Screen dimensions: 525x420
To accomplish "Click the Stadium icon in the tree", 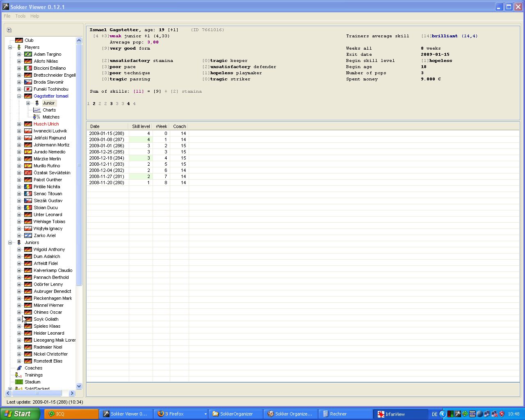I will point(19,382).
